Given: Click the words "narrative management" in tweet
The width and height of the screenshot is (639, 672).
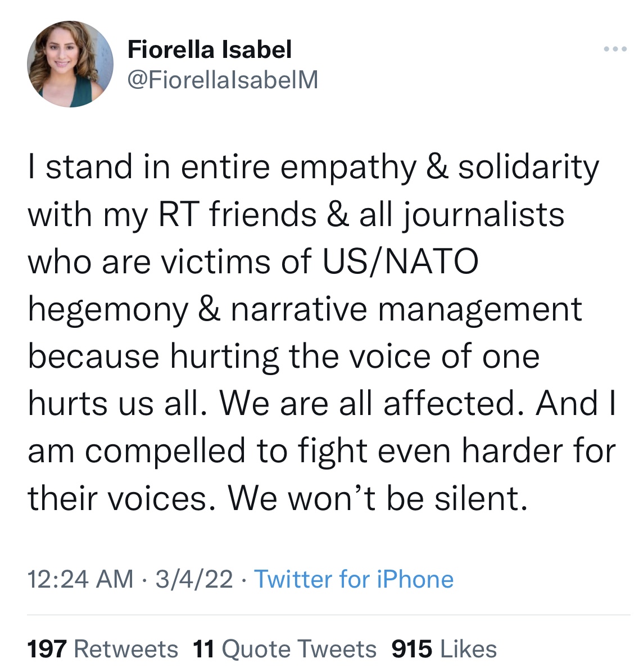Looking at the screenshot, I should (x=406, y=309).
